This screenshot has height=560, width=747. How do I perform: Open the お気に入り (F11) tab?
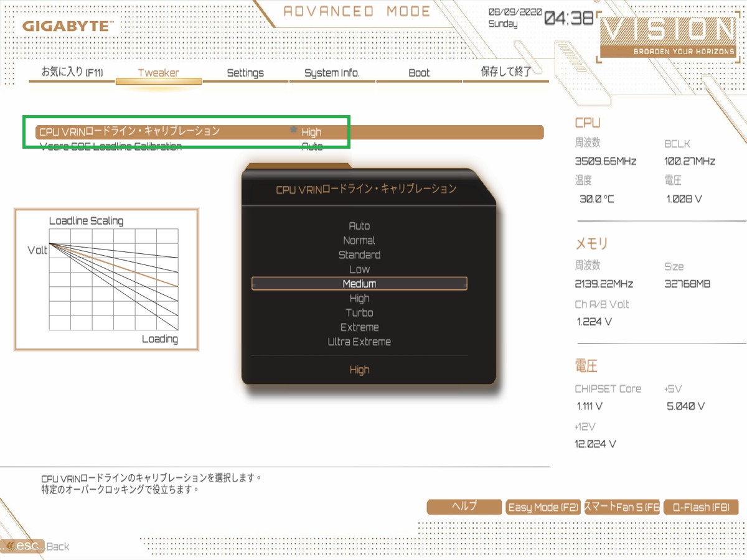[72, 72]
